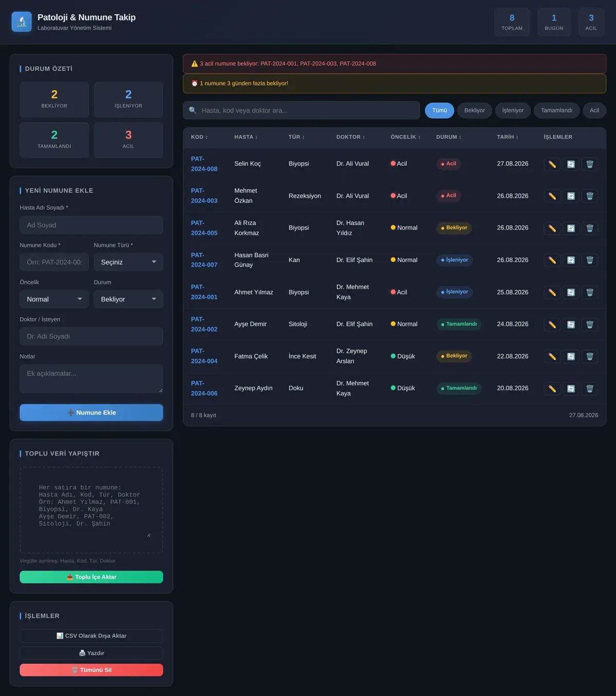The width and height of the screenshot is (616, 696).
Task: Delete Ali Rıza Korkmaz's sample
Action: click(x=590, y=229)
